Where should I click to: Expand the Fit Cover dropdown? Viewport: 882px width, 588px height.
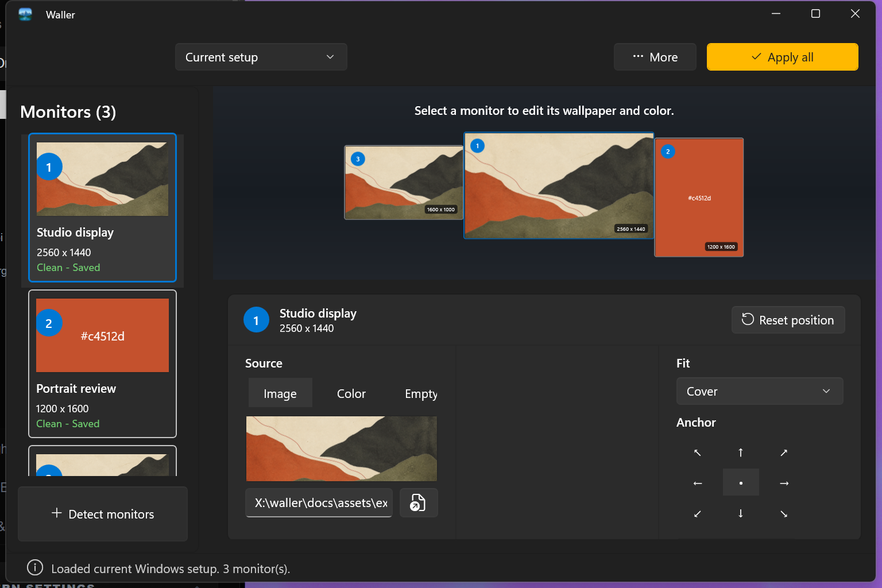(760, 391)
